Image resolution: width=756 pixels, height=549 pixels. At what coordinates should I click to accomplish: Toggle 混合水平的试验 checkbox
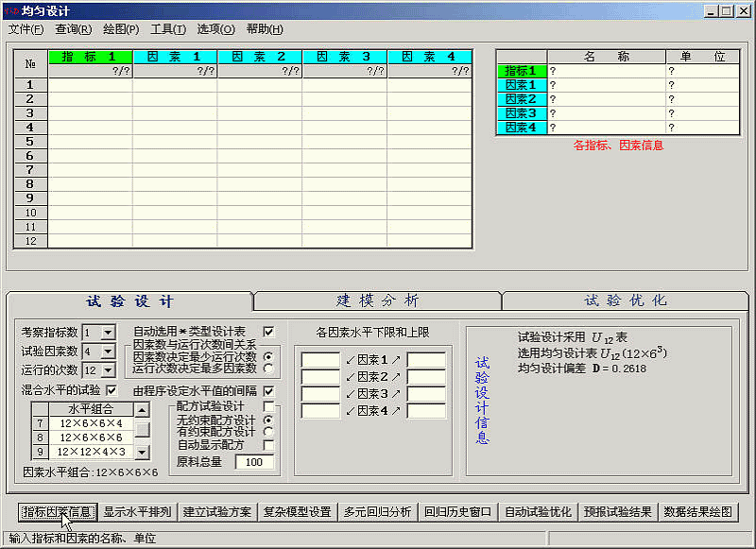112,390
